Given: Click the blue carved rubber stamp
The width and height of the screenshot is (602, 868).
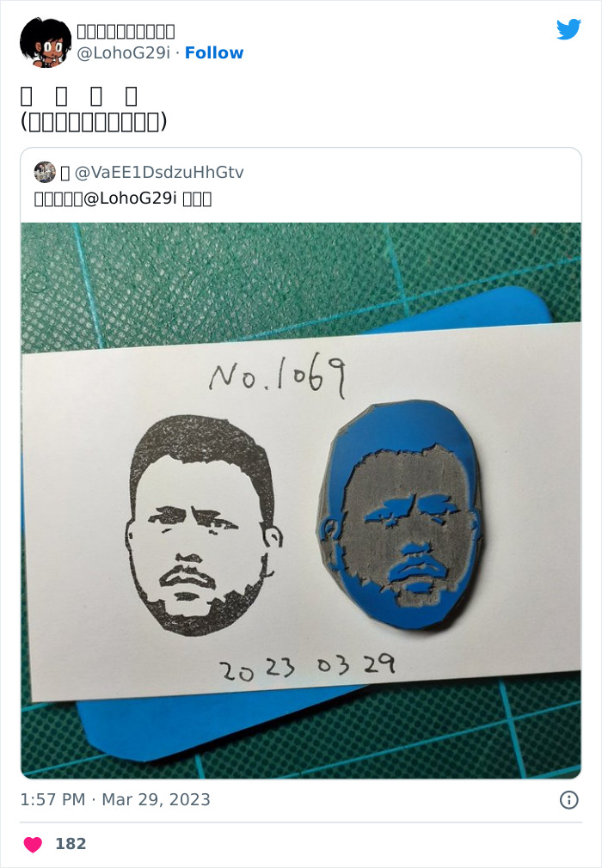Looking at the screenshot, I should point(399,515).
